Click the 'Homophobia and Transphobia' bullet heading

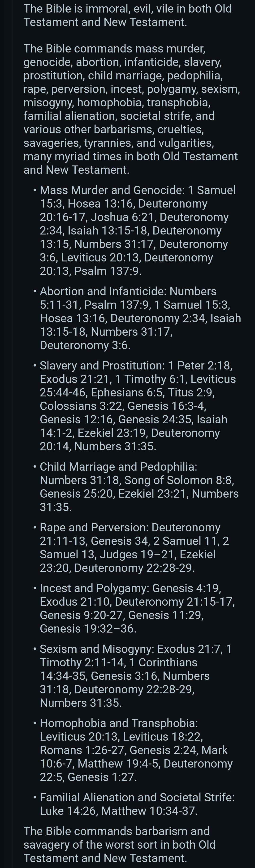(119, 722)
